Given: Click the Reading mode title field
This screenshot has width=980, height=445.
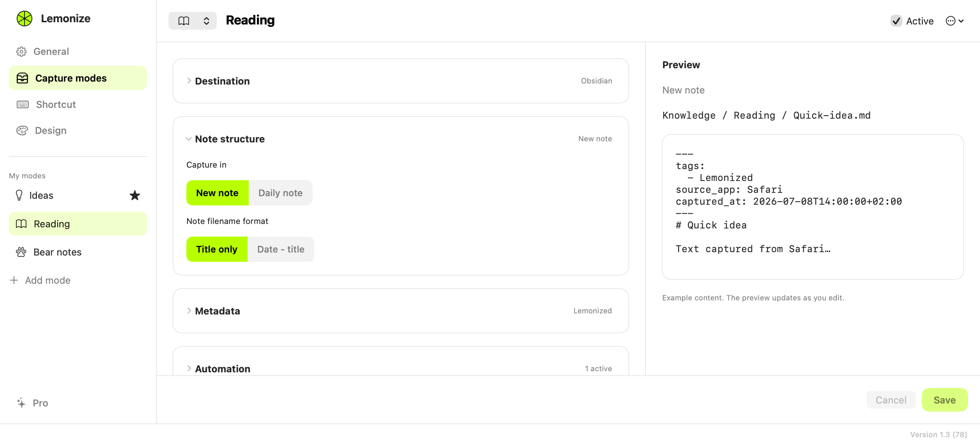Looking at the screenshot, I should pos(250,20).
